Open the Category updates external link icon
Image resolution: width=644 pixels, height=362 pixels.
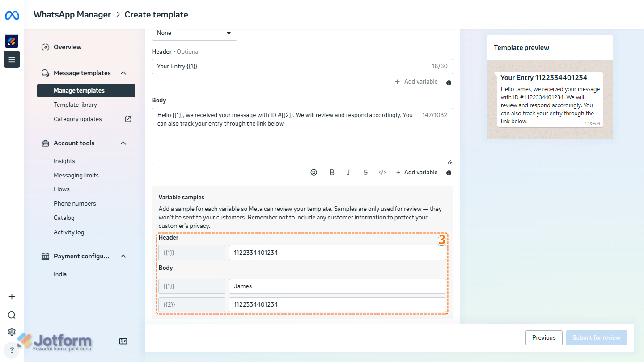point(128,119)
